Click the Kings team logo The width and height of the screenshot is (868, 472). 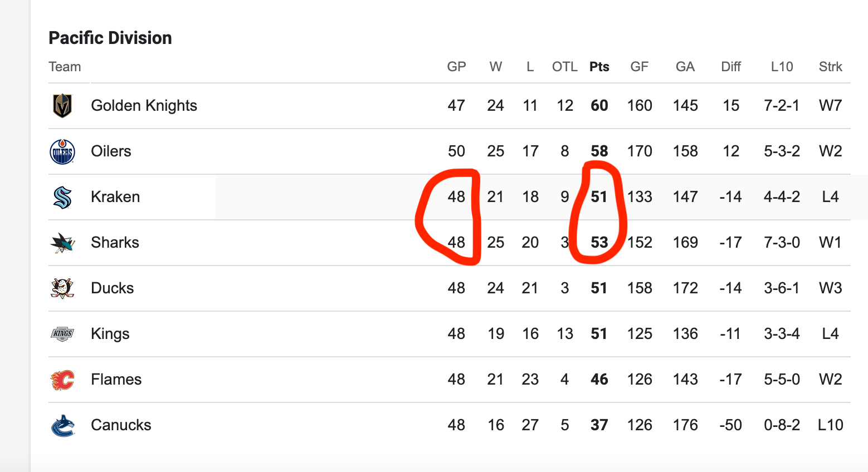[x=62, y=334]
